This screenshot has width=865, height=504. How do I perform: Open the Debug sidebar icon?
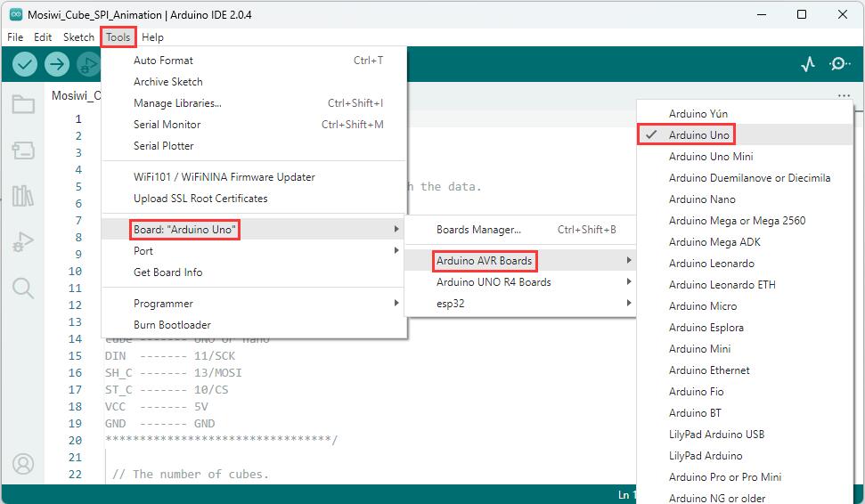(23, 241)
